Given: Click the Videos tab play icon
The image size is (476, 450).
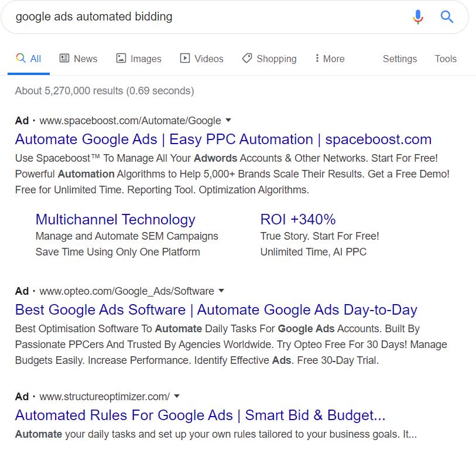Looking at the screenshot, I should click(x=186, y=58).
